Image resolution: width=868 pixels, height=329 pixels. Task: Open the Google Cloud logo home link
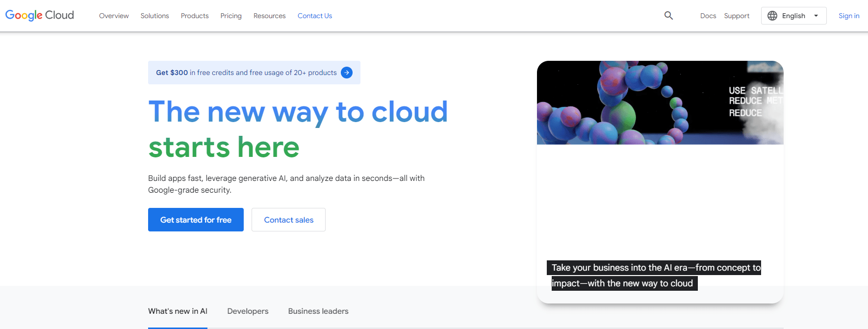(40, 15)
